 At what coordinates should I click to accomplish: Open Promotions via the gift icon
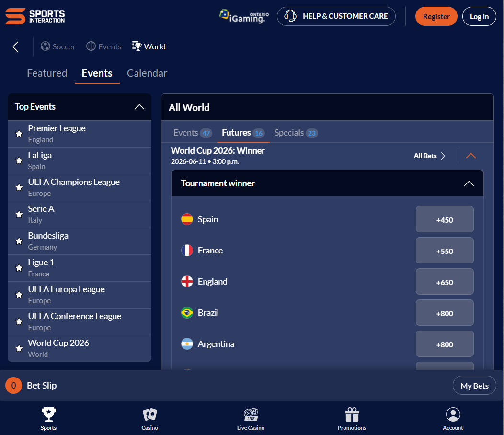coord(352,418)
